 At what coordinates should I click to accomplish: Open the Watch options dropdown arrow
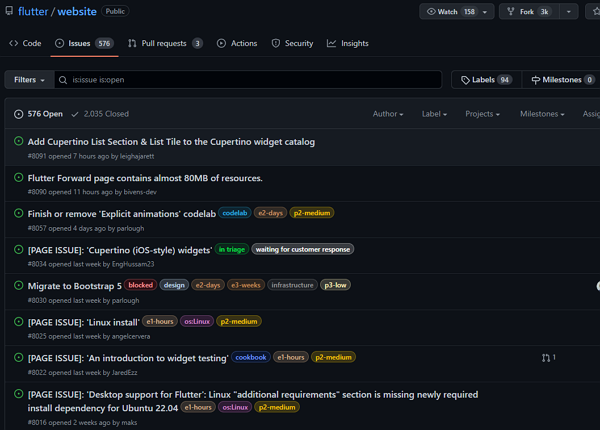pyautogui.click(x=485, y=12)
